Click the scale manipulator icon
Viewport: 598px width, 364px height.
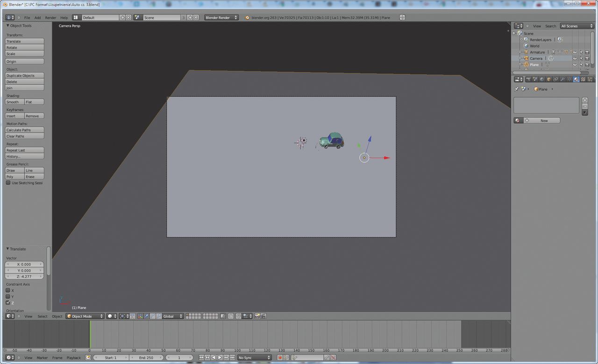coord(159,316)
